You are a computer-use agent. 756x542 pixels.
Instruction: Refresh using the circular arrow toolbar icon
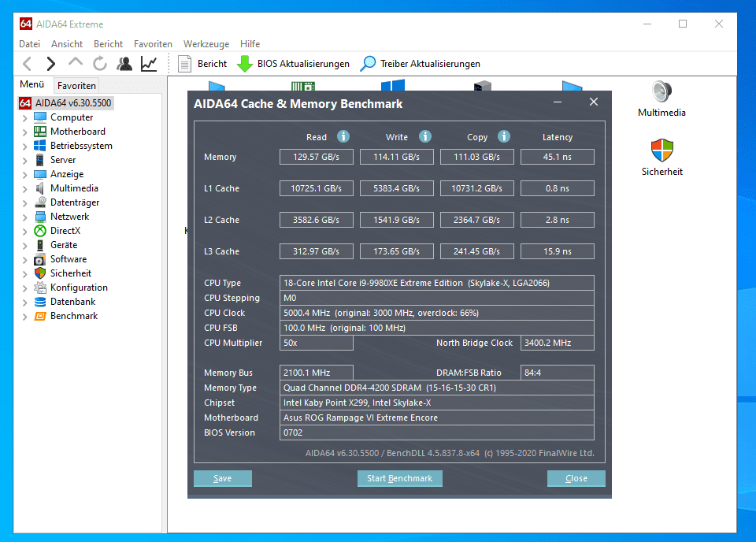pos(100,64)
